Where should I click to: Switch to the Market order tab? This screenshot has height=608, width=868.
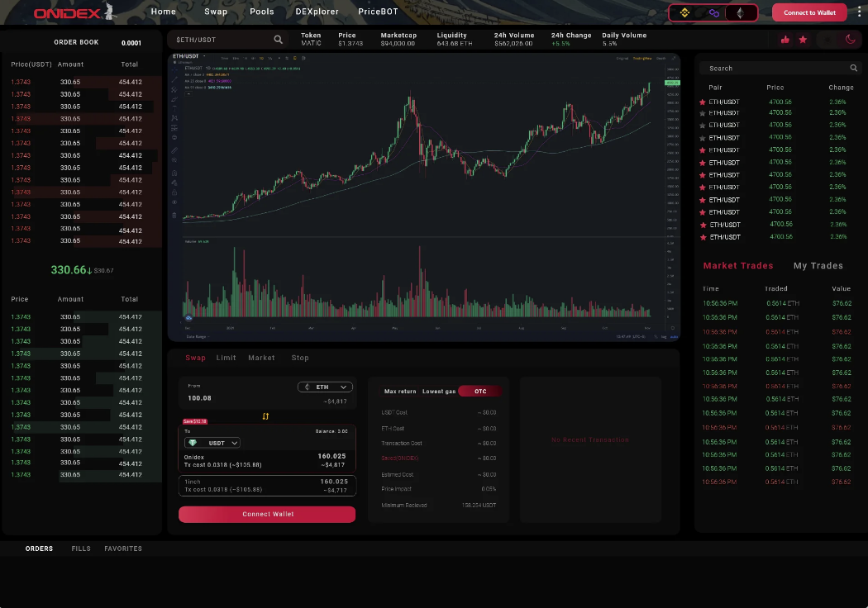pyautogui.click(x=261, y=358)
